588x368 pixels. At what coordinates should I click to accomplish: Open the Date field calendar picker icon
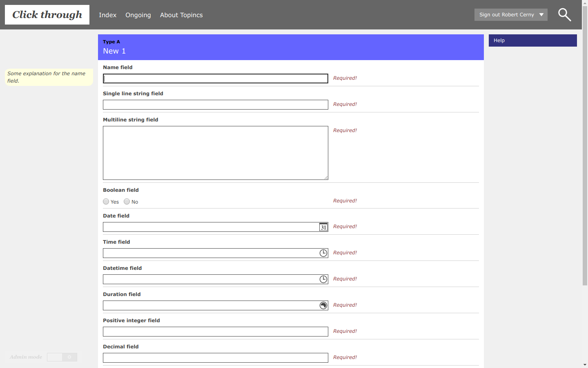pos(323,227)
